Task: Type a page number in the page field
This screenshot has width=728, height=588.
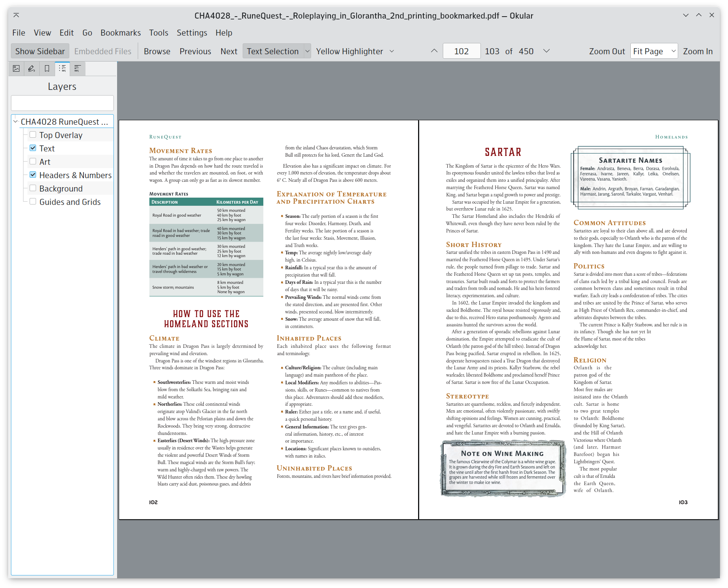Action: (461, 51)
